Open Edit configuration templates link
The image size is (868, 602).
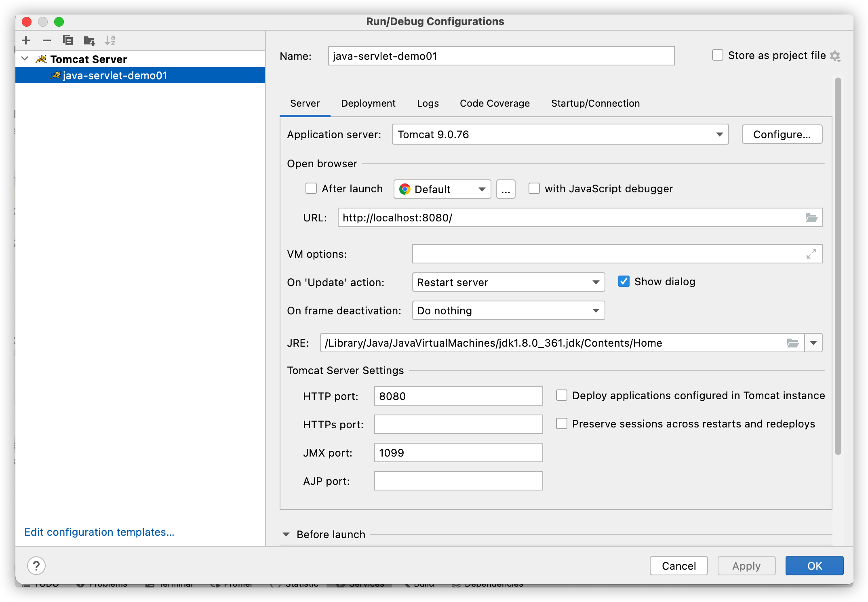(99, 532)
